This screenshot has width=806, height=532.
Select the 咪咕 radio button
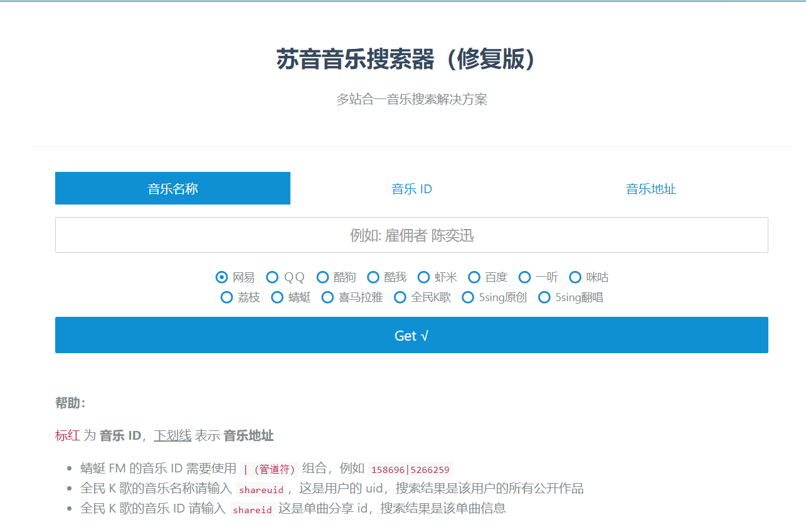coord(575,277)
